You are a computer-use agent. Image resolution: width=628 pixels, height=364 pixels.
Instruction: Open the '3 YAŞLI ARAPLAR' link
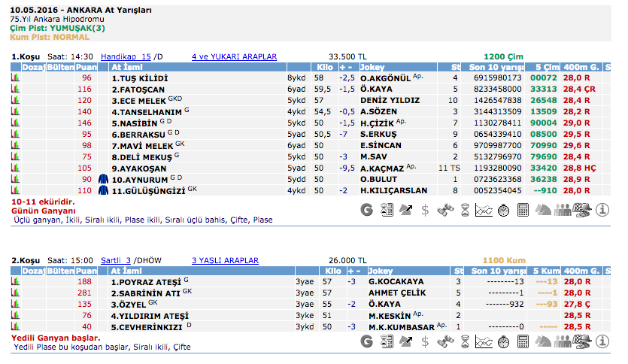click(225, 259)
